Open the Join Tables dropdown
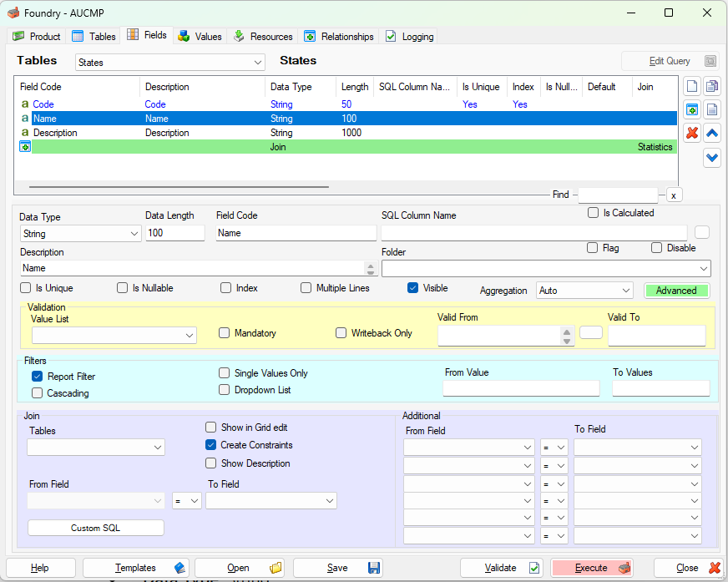 pyautogui.click(x=96, y=448)
